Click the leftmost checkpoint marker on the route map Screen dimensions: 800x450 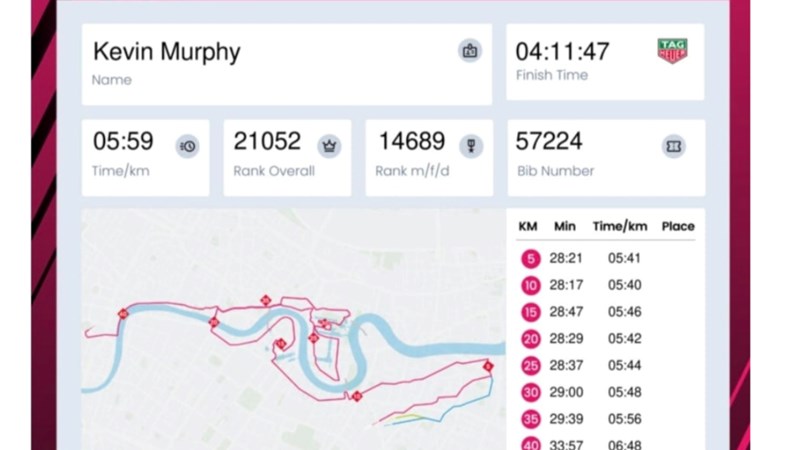coord(122,314)
